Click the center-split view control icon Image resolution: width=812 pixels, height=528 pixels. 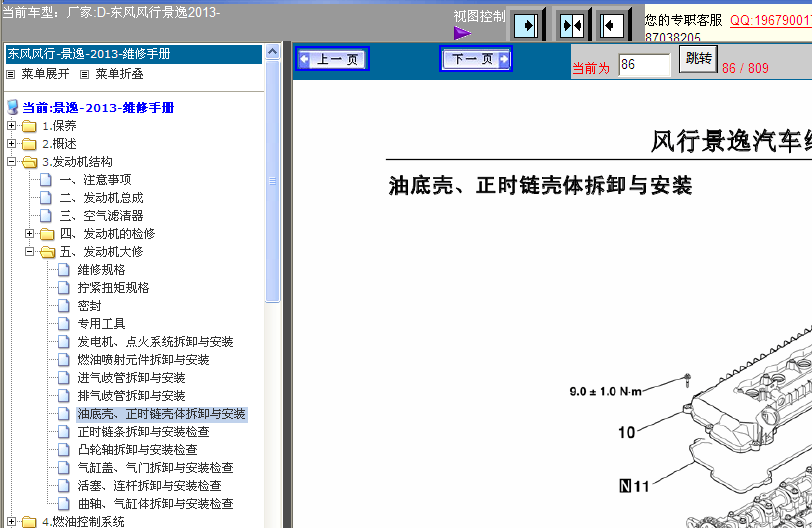tap(571, 25)
